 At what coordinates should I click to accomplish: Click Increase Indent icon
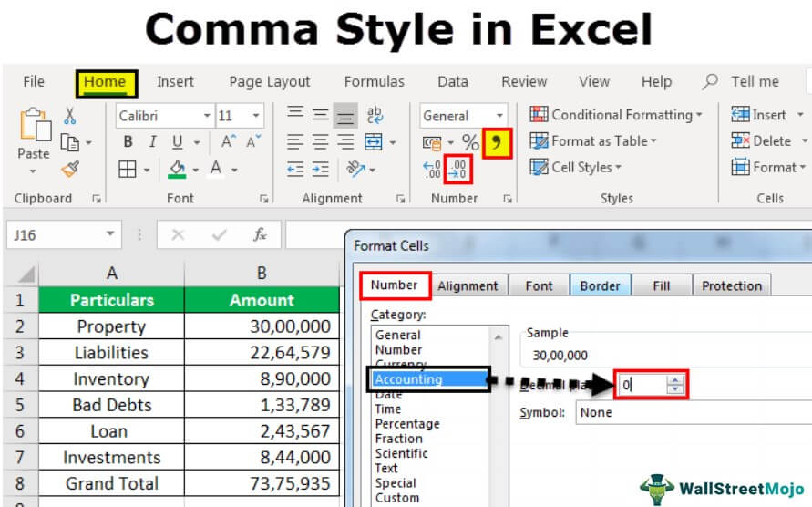[x=321, y=169]
